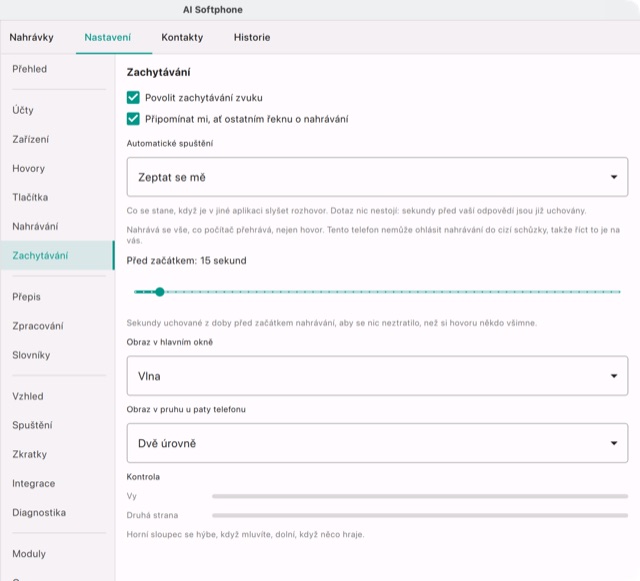Click the AI Softphone window title
640x581 pixels.
click(x=213, y=10)
